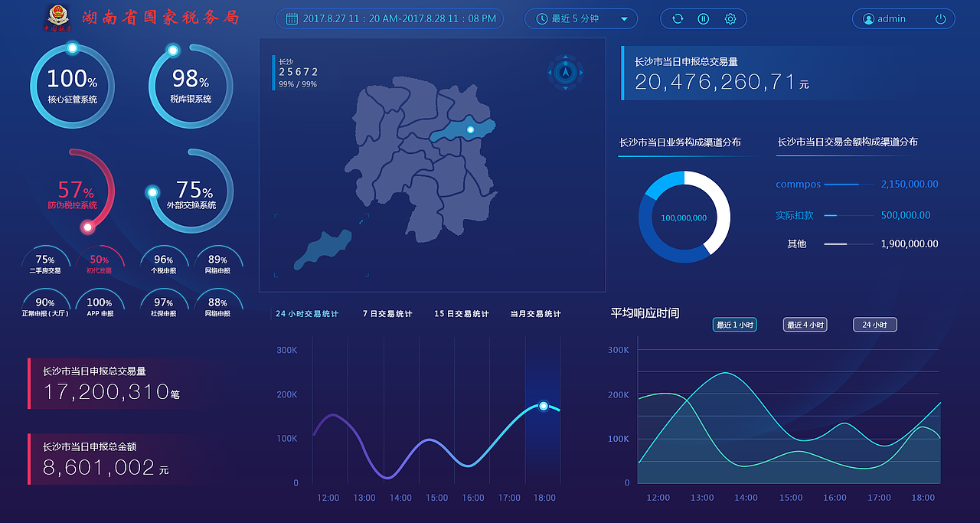Click the date range field 2017.8.27-2017.8.28

[x=390, y=18]
